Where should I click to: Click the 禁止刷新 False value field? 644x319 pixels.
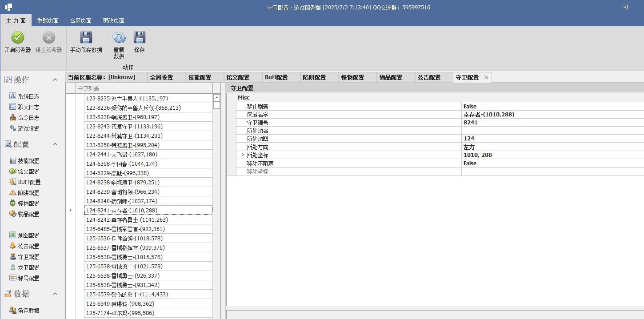(552, 107)
